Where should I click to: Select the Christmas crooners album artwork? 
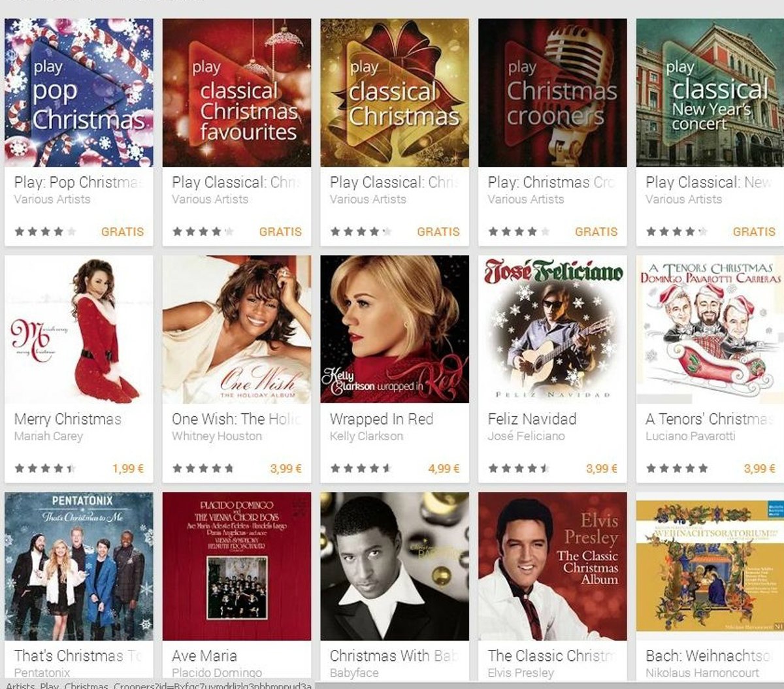pyautogui.click(x=553, y=93)
